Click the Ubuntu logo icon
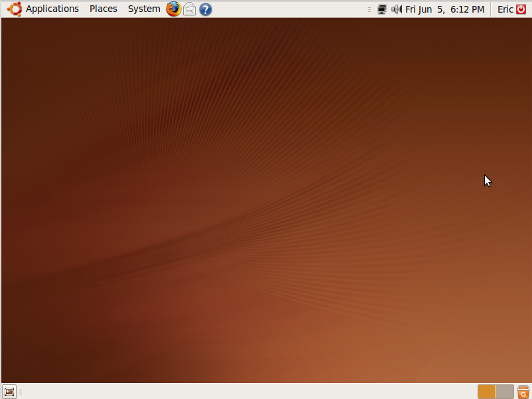This screenshot has width=532, height=399. [15, 9]
